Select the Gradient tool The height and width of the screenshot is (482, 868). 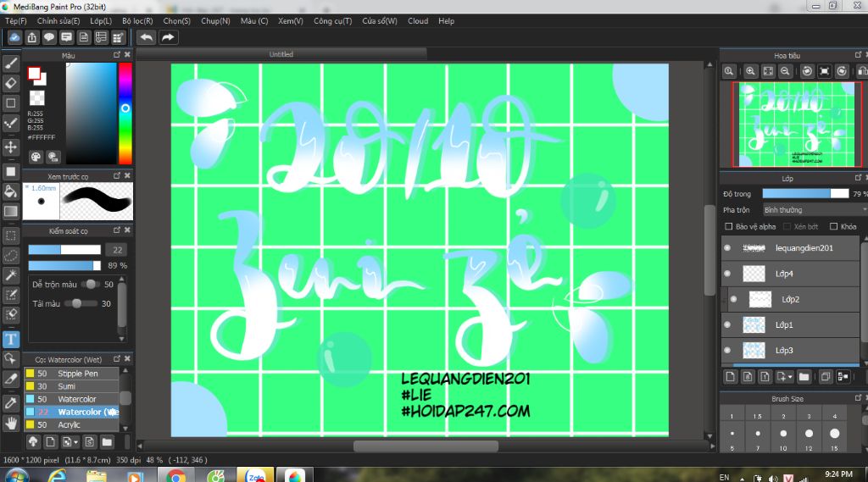[x=10, y=212]
